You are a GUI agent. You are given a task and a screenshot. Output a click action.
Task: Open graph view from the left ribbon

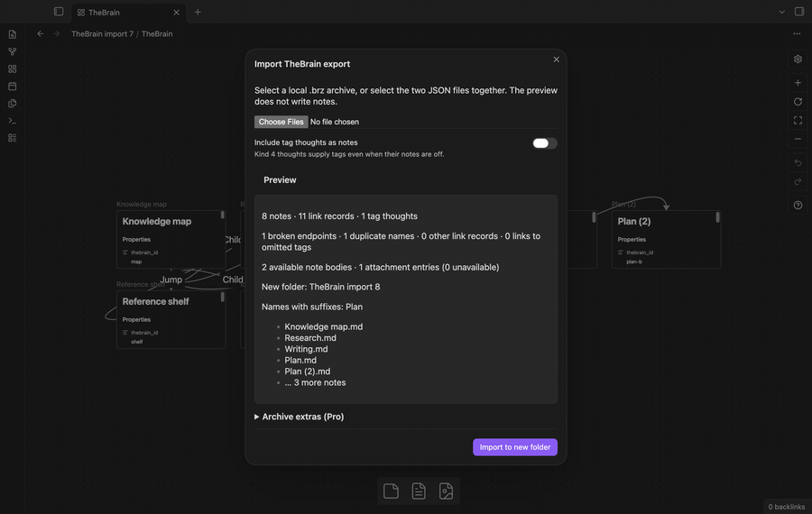(13, 51)
